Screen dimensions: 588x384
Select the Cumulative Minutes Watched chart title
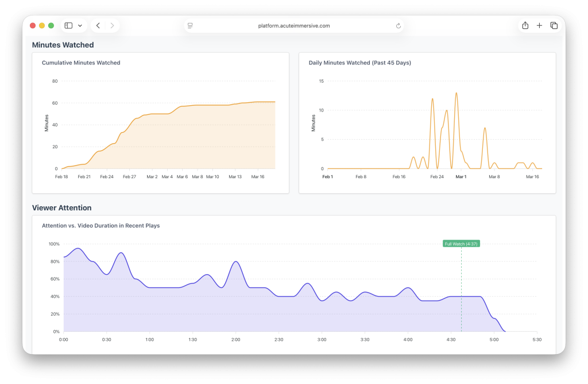point(81,63)
